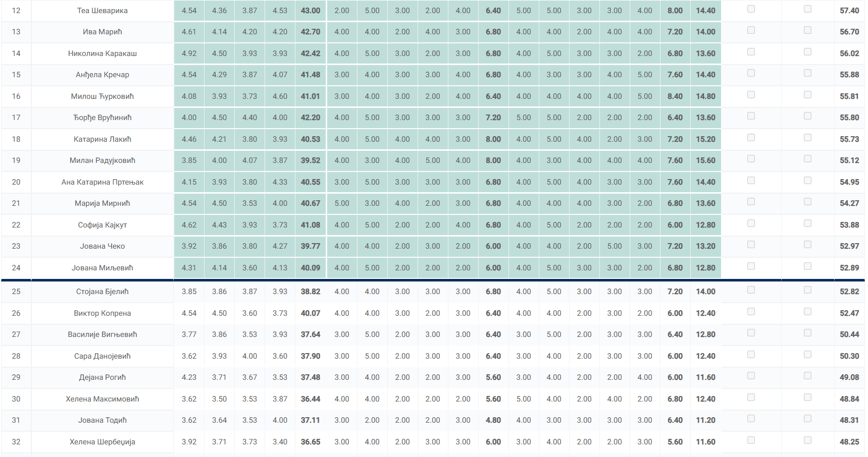Enable the left checkbox for Марија Мирнић
The width and height of the screenshot is (868, 457).
point(751,202)
